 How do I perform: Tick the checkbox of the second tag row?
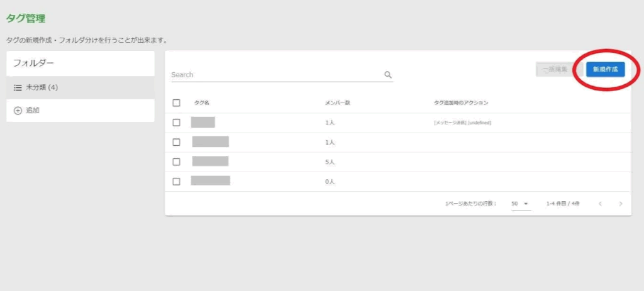click(176, 142)
